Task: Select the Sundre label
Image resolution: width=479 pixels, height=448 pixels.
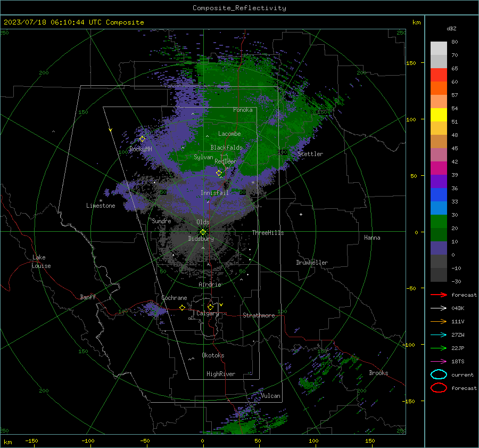Action: (x=161, y=221)
